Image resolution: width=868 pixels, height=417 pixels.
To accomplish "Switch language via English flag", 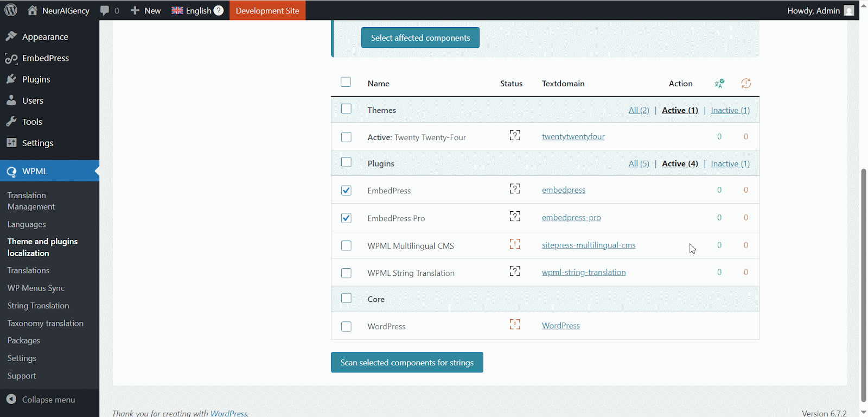I will tap(177, 10).
